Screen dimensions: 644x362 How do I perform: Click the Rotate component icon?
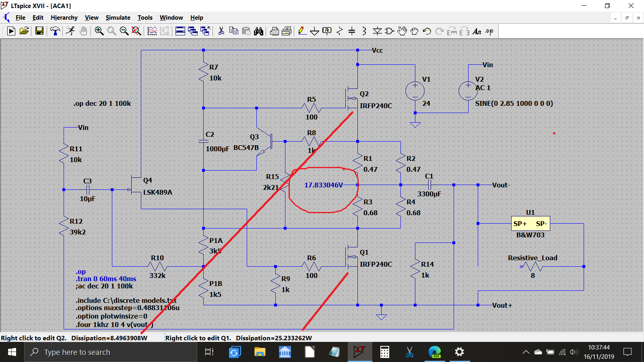pyautogui.click(x=452, y=31)
